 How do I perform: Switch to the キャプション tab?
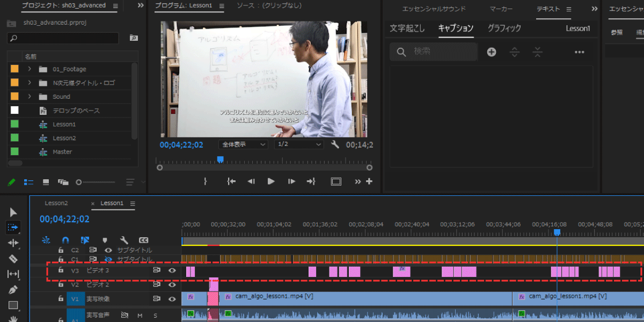(456, 28)
